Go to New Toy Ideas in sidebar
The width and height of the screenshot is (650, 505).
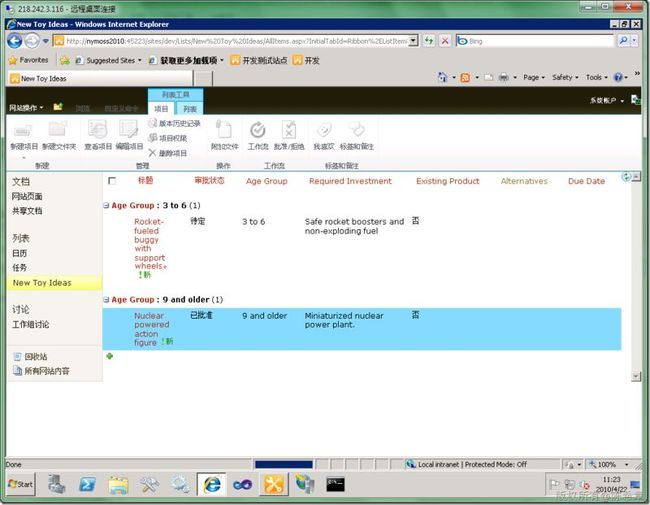(42, 283)
